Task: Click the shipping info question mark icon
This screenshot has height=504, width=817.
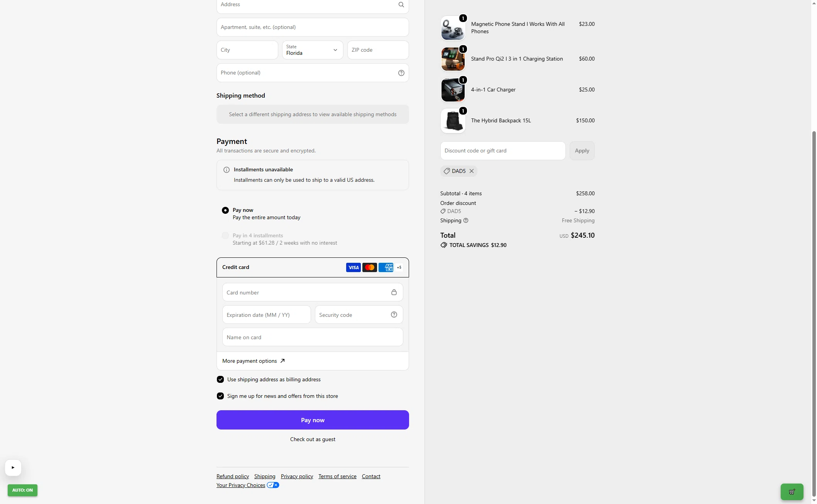Action: (466, 220)
